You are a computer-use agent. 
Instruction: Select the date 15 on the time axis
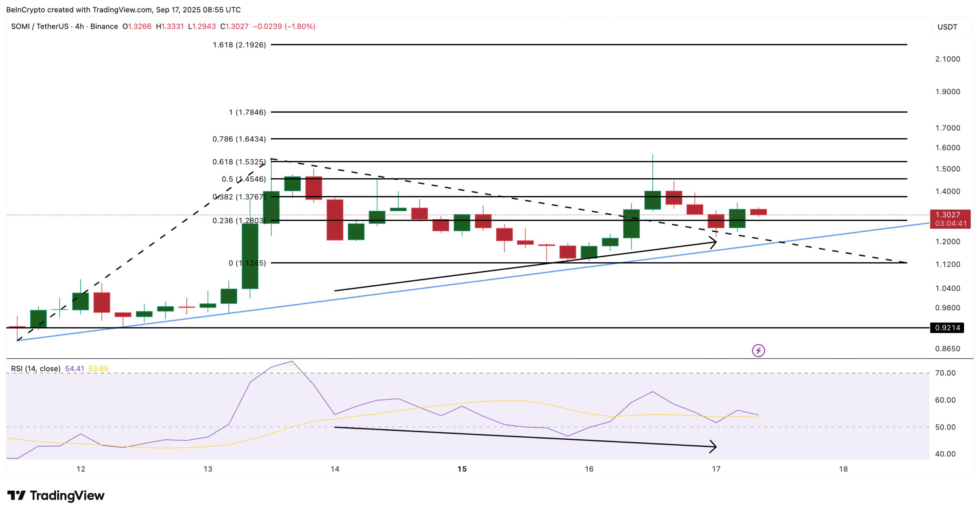coord(462,468)
